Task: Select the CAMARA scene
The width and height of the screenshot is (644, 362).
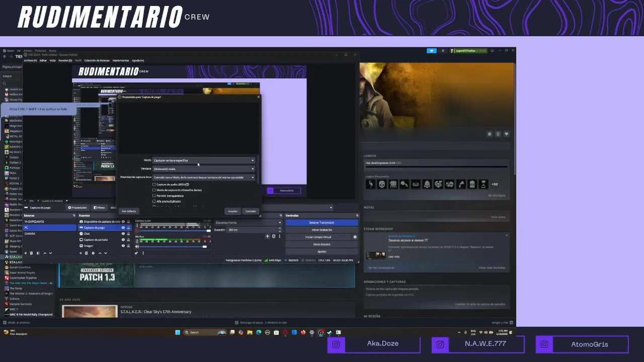Action: click(49, 234)
